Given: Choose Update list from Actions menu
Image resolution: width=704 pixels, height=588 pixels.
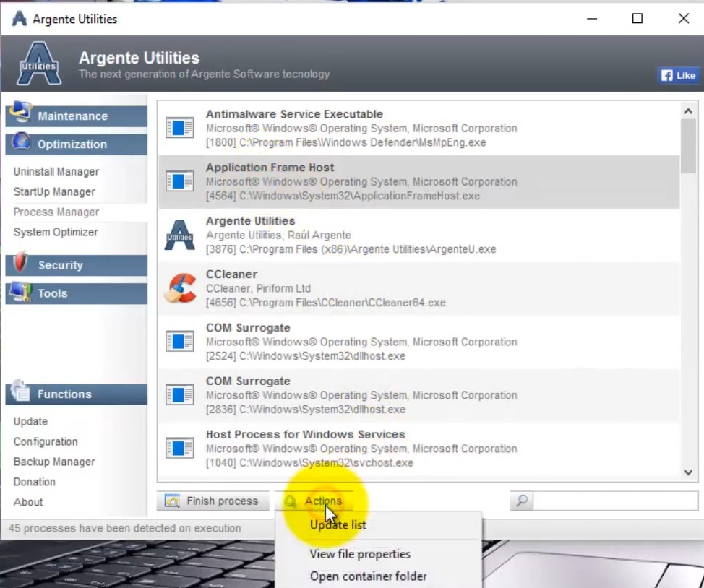Looking at the screenshot, I should tap(338, 524).
